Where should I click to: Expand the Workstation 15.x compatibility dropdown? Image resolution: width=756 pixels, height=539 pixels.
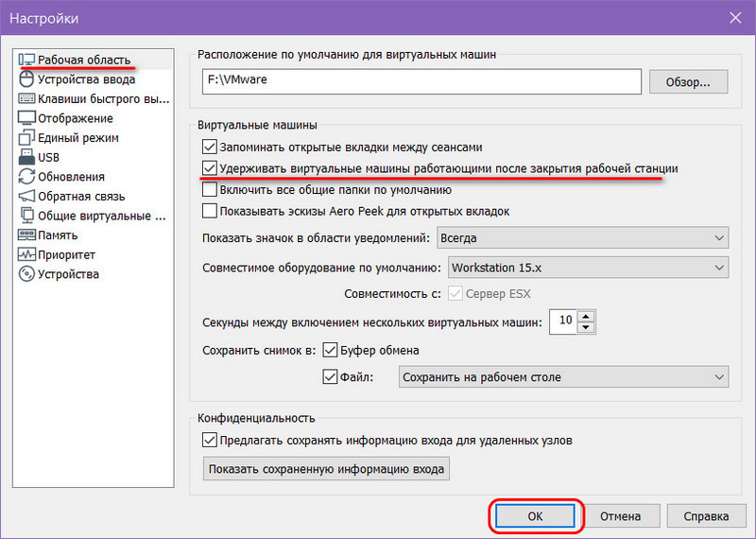[x=588, y=268]
